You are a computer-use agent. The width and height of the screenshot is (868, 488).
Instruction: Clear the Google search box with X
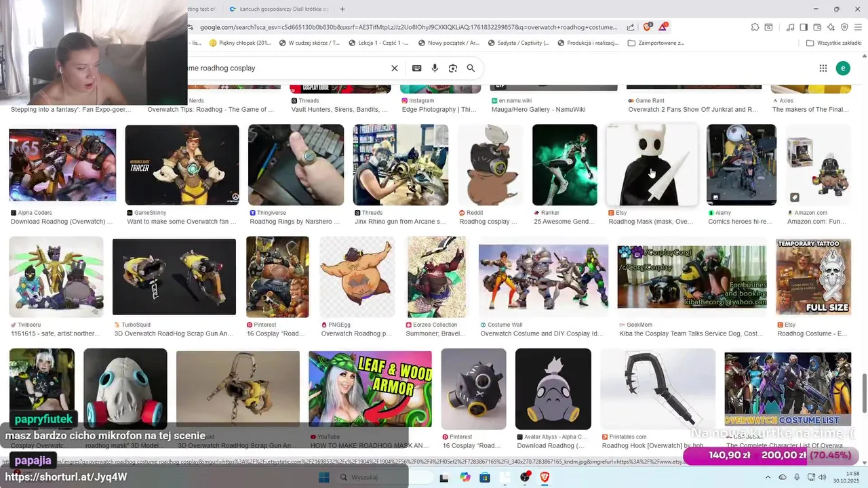coord(395,68)
